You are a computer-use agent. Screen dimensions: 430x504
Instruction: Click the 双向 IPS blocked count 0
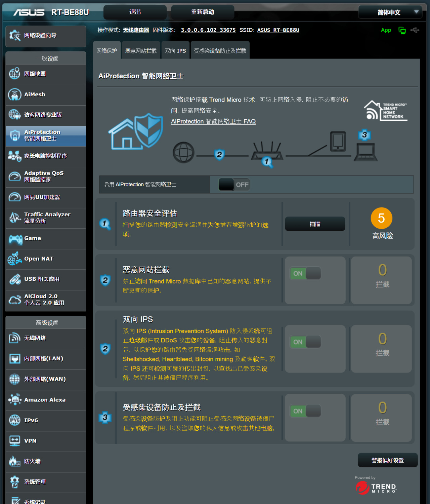click(382, 339)
